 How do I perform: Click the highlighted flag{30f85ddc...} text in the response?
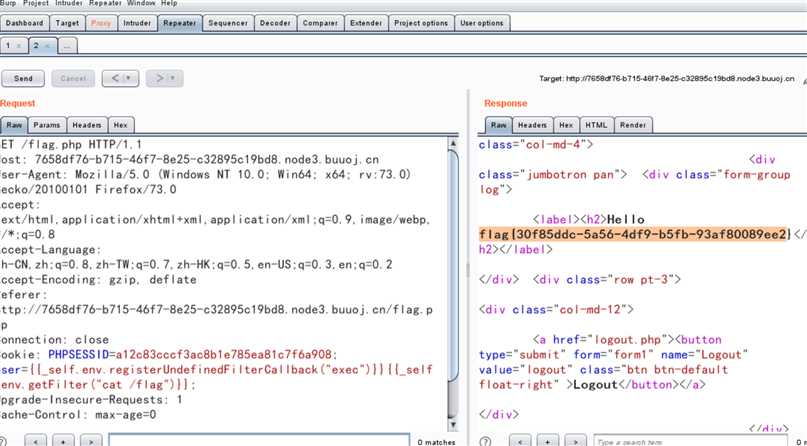(x=634, y=234)
